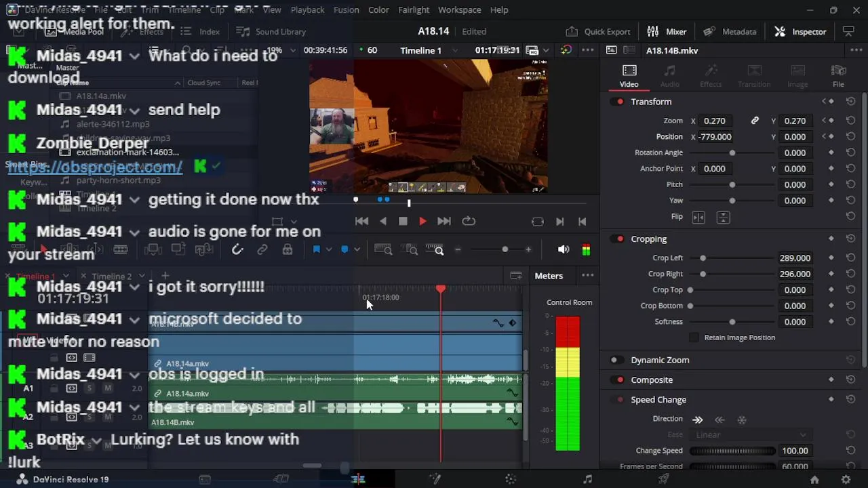
Task: Open the Metadata panel
Action: click(x=730, y=31)
